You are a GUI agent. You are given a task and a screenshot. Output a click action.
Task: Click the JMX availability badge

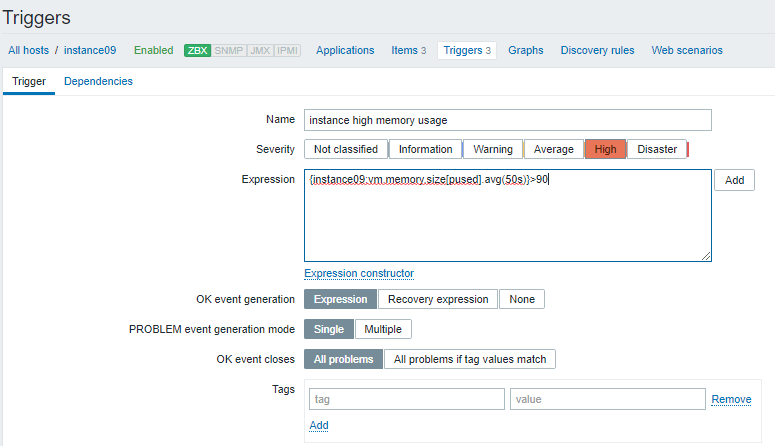point(258,50)
